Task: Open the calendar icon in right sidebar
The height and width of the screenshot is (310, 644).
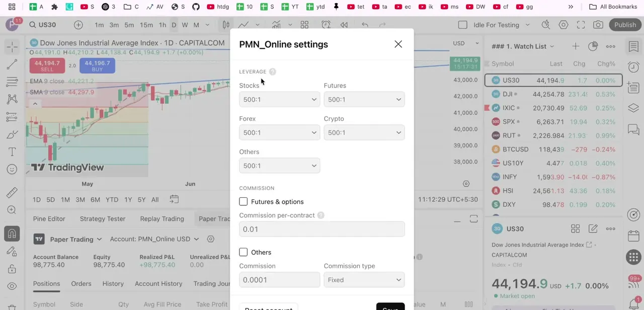Action: [x=633, y=236]
